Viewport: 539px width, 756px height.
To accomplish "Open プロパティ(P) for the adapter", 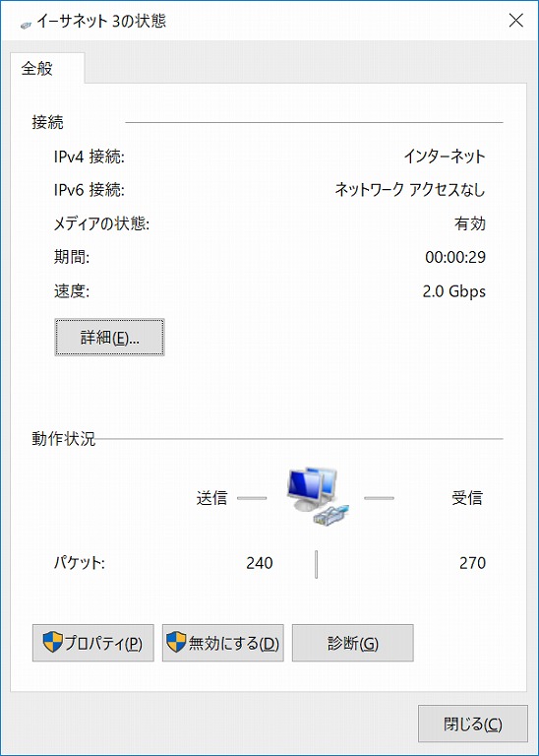I will (93, 643).
